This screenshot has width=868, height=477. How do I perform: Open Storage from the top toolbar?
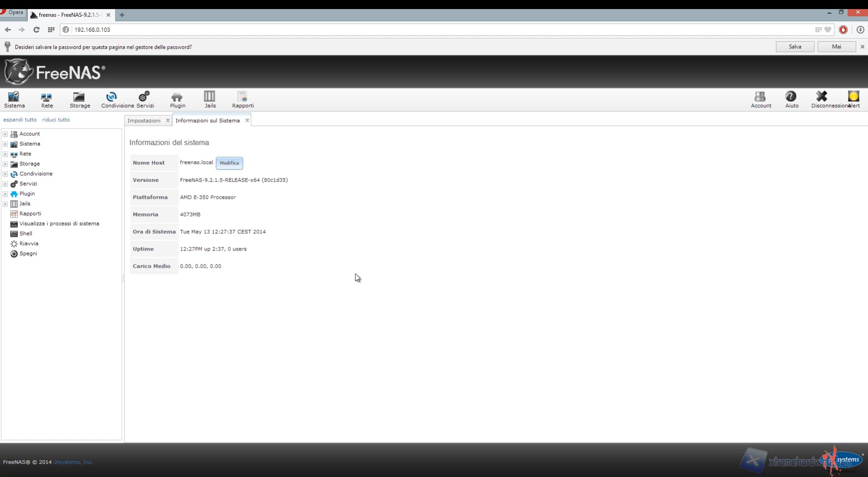[x=80, y=99]
